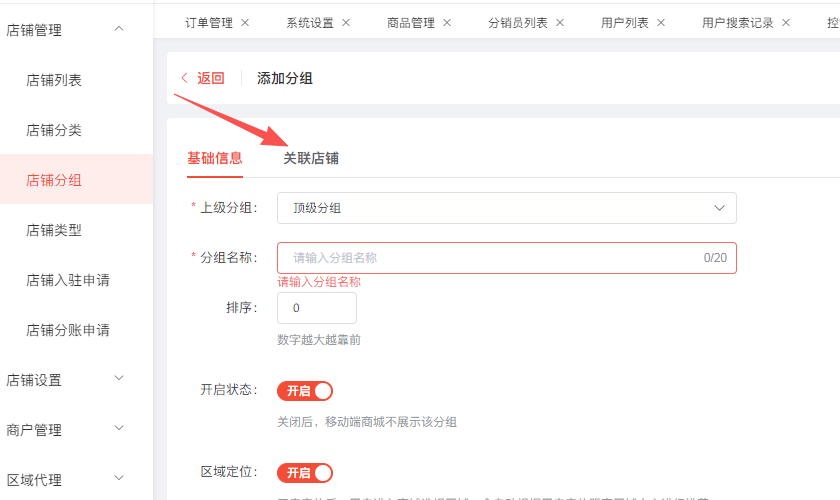This screenshot has width=840, height=500.
Task: Go to 店铺入驻申请 page
Action: [x=68, y=280]
